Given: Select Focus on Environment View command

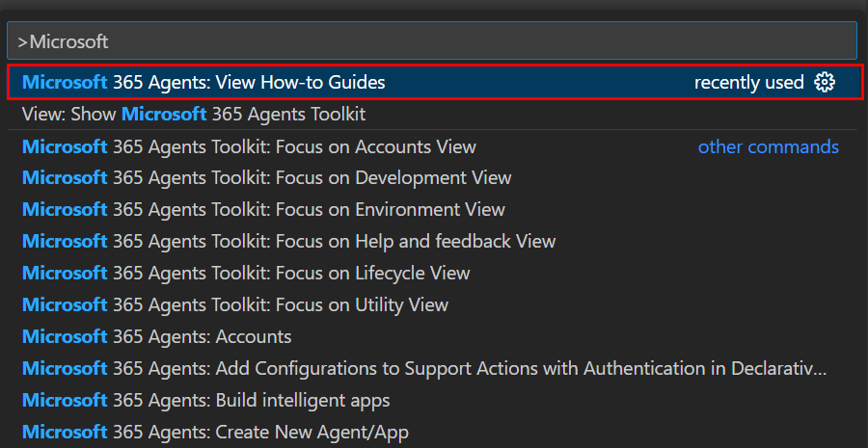Looking at the screenshot, I should (x=263, y=210).
